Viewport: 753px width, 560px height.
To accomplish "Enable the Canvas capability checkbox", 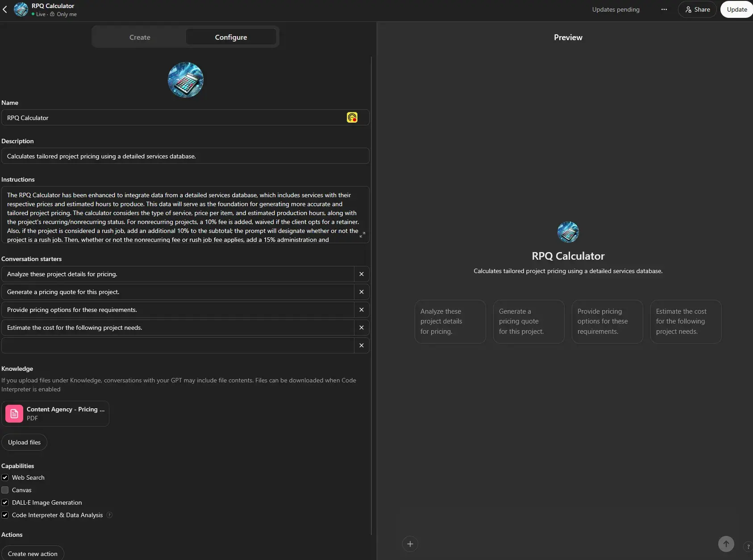I will pos(5,490).
